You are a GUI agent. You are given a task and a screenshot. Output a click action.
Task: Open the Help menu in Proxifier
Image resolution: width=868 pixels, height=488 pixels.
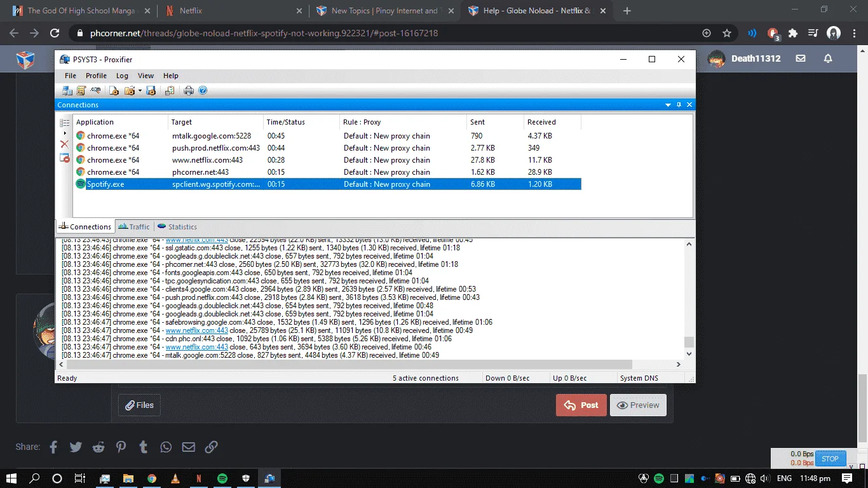[x=171, y=76]
